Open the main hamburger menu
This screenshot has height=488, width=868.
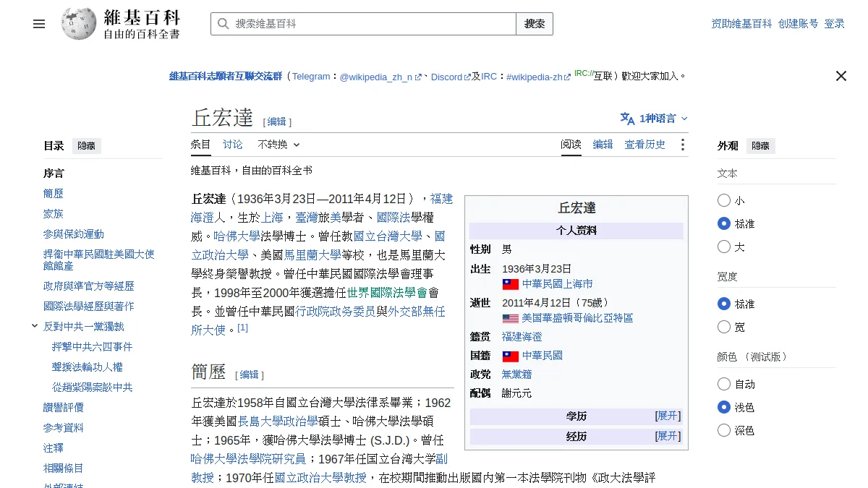[x=39, y=24]
